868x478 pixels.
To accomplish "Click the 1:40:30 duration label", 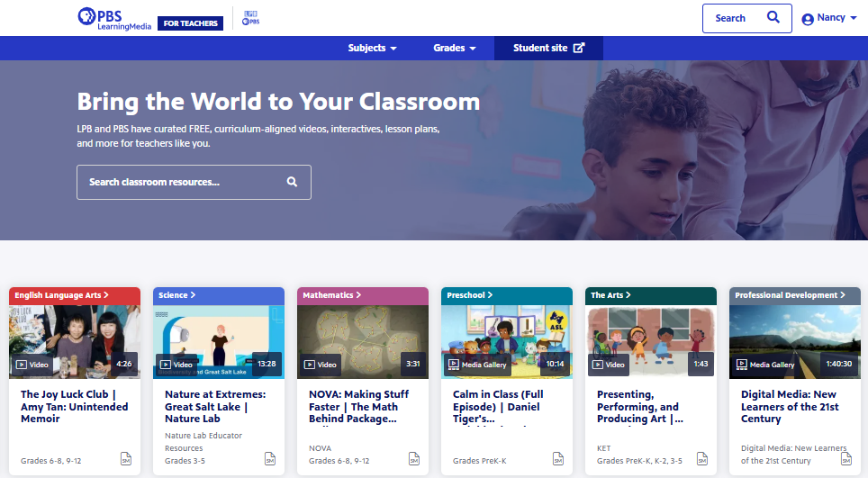I will 838,364.
